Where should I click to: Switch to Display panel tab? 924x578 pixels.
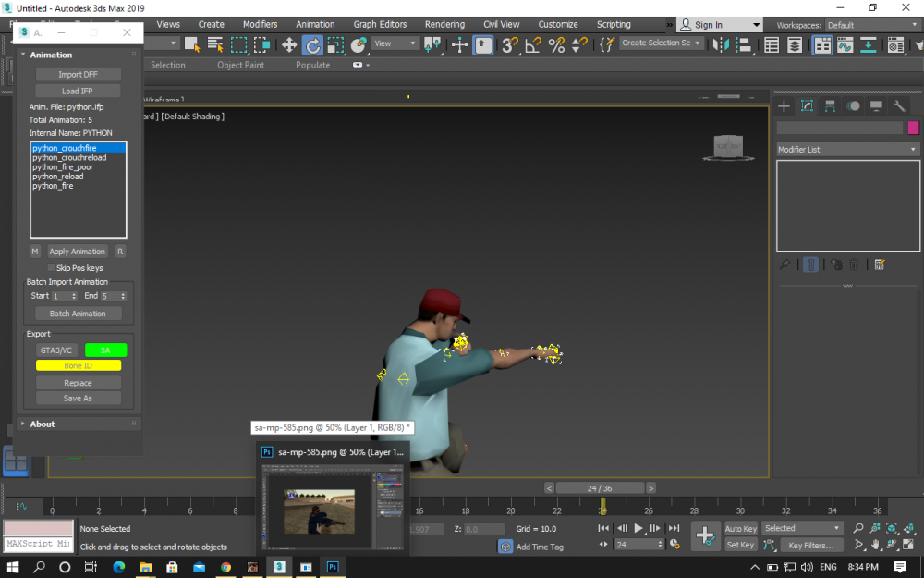pyautogui.click(x=876, y=106)
